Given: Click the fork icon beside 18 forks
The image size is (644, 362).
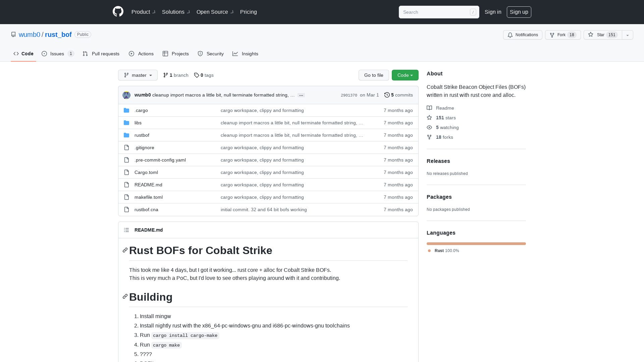Looking at the screenshot, I should pyautogui.click(x=429, y=137).
